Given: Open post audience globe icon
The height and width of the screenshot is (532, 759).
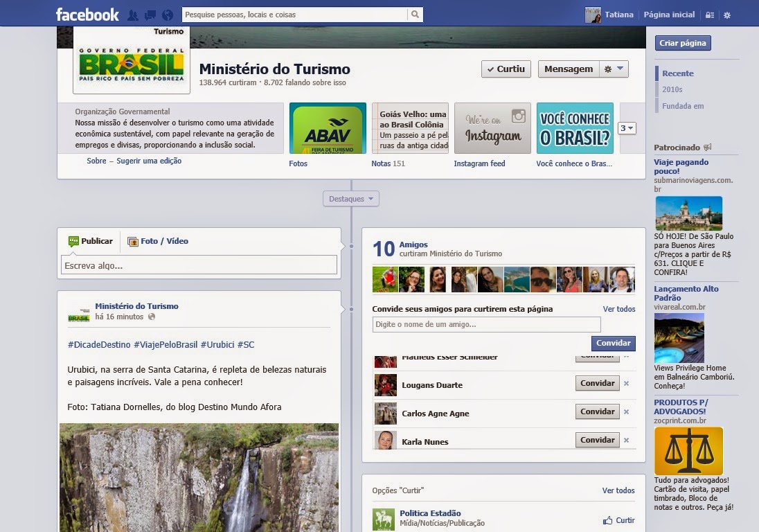Looking at the screenshot, I should 152,317.
